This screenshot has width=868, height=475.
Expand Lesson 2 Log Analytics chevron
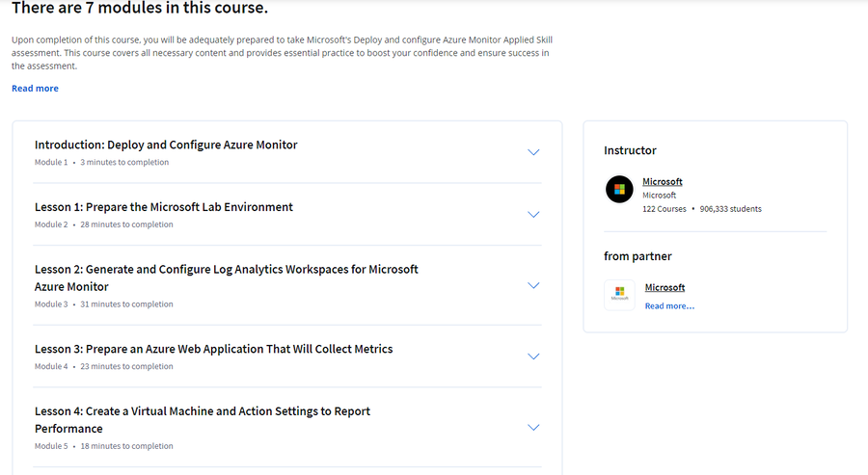coord(533,285)
